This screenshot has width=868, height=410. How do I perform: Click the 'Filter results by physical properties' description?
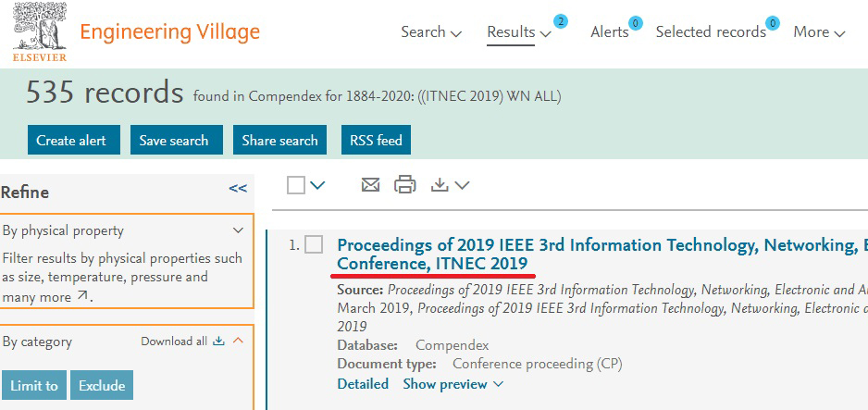pos(122,278)
